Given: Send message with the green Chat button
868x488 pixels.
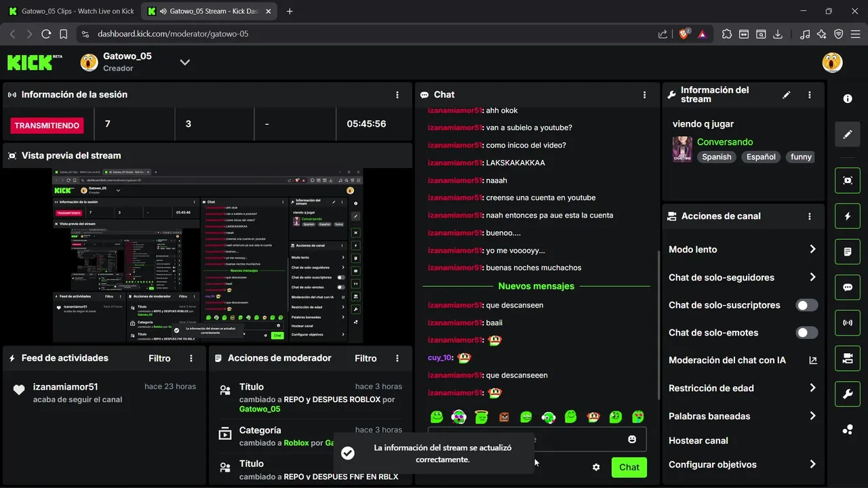Looking at the screenshot, I should point(629,467).
